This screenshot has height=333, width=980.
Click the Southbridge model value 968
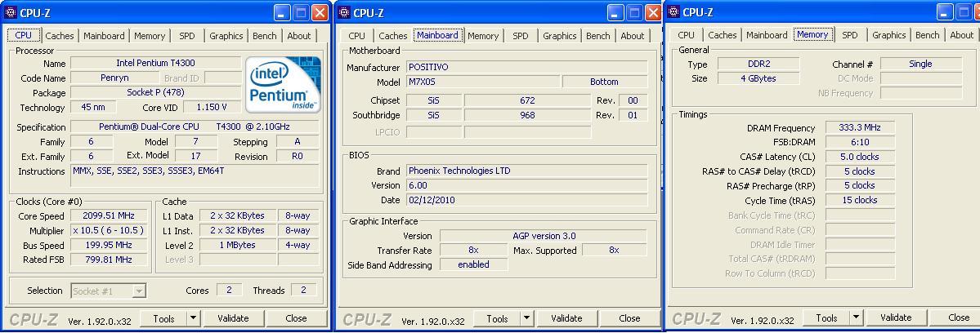[x=527, y=115]
